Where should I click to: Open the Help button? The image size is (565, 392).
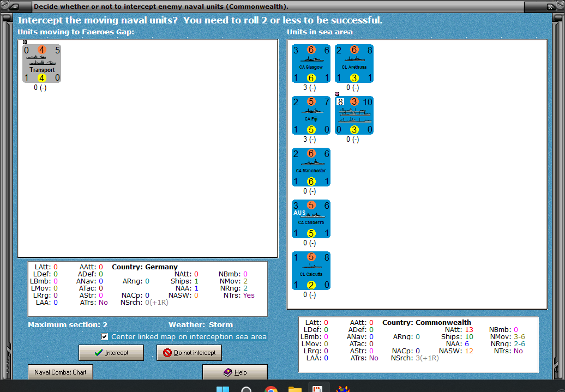click(x=235, y=372)
